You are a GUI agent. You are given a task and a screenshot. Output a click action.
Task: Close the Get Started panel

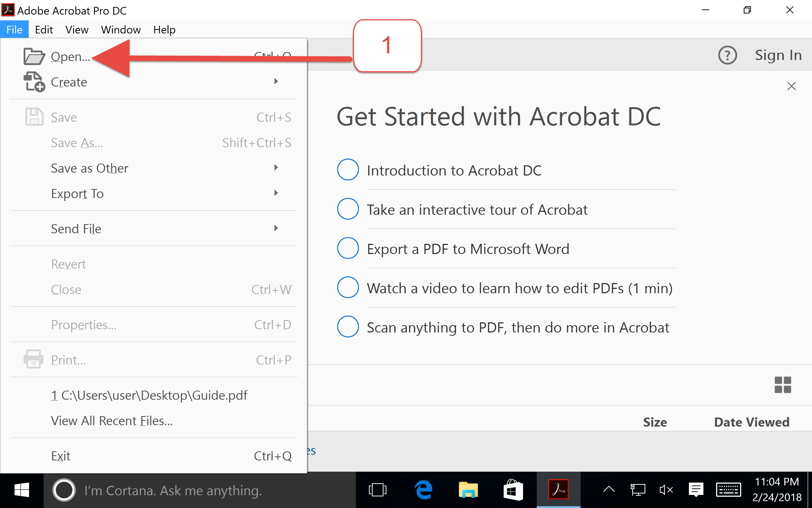click(791, 86)
